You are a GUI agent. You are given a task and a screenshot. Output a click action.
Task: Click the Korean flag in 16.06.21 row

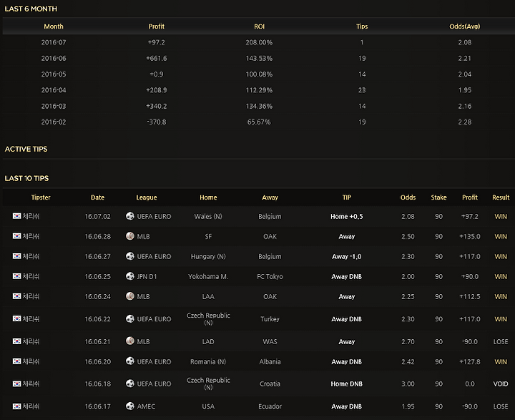pos(16,341)
